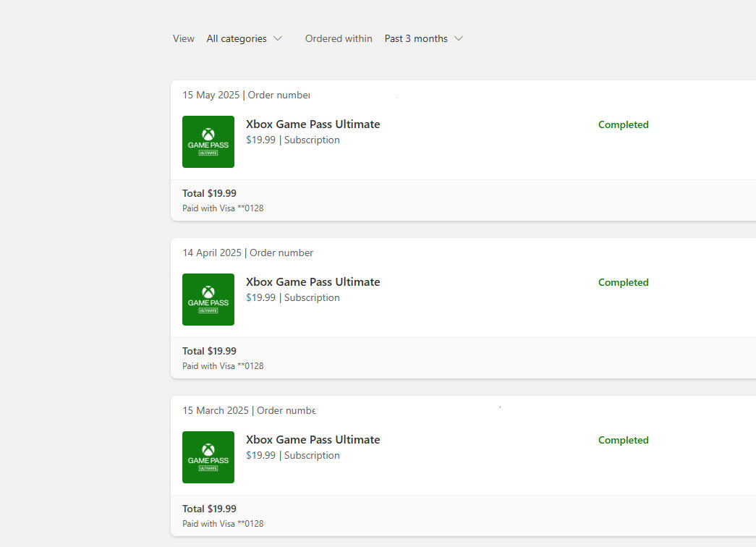Click the 15 March 2025 order header
This screenshot has width=756, height=547.
click(x=249, y=410)
